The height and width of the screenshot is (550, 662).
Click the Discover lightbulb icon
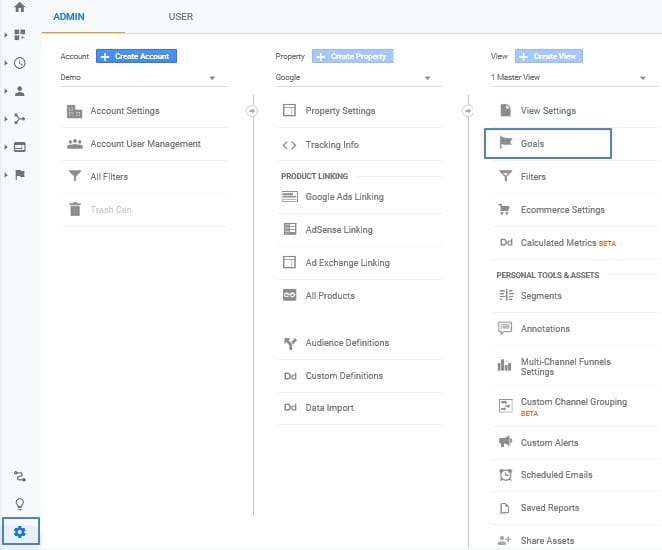[20, 503]
